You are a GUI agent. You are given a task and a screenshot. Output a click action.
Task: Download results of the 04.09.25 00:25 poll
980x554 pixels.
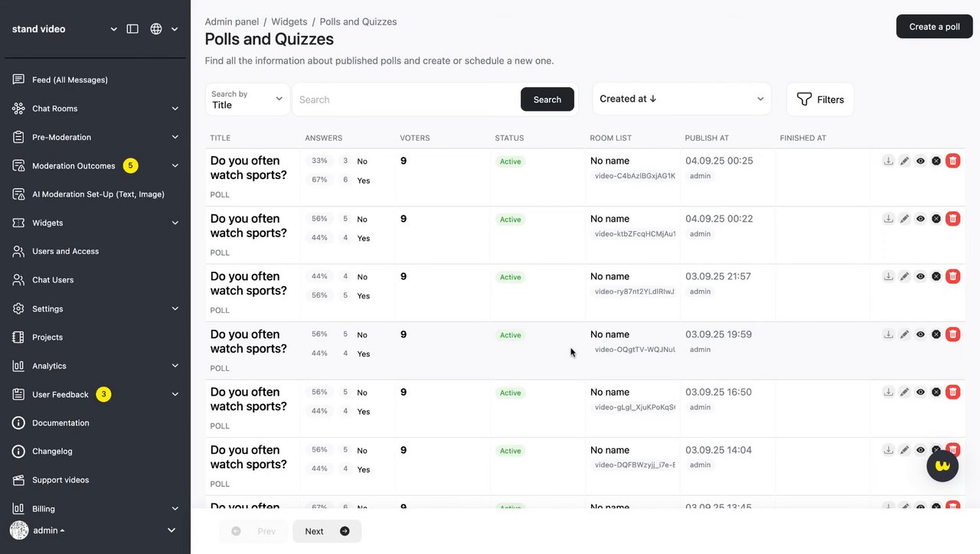point(888,161)
